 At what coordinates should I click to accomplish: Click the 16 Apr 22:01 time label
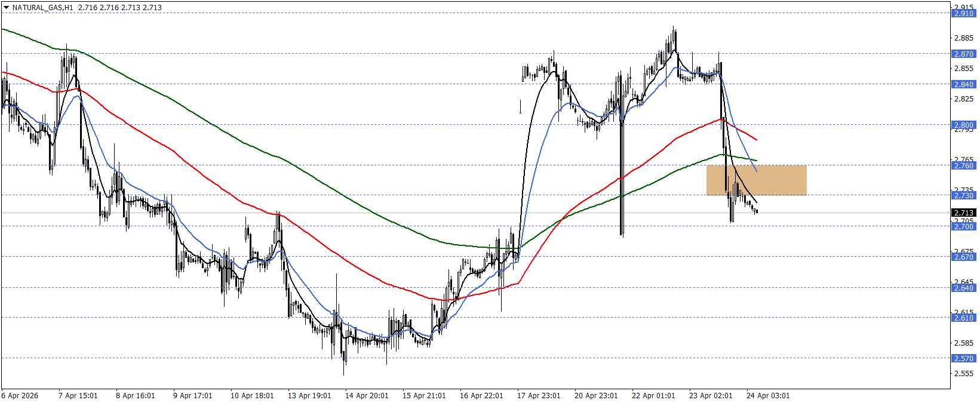[x=481, y=396]
